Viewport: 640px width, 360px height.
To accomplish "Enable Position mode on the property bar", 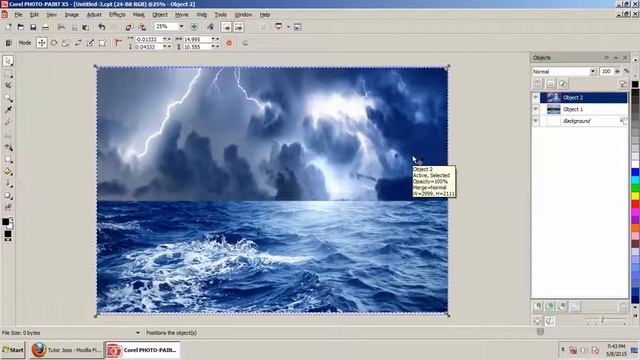I will (x=42, y=42).
